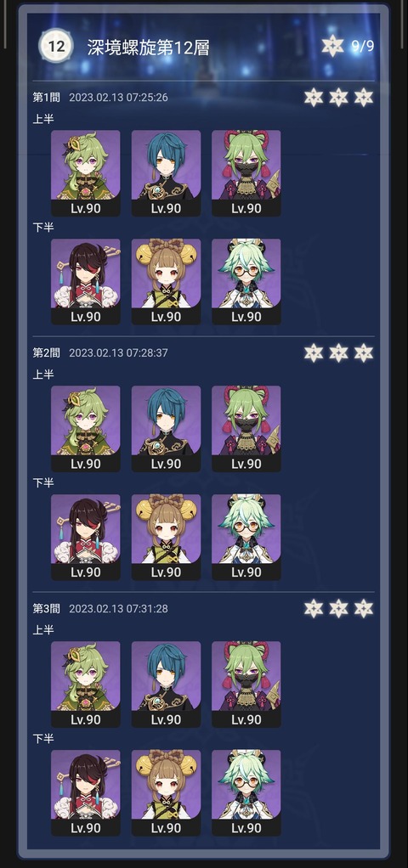Click timestamp 2023.02.13 07:31:28
The height and width of the screenshot is (868, 408).
coord(118,608)
